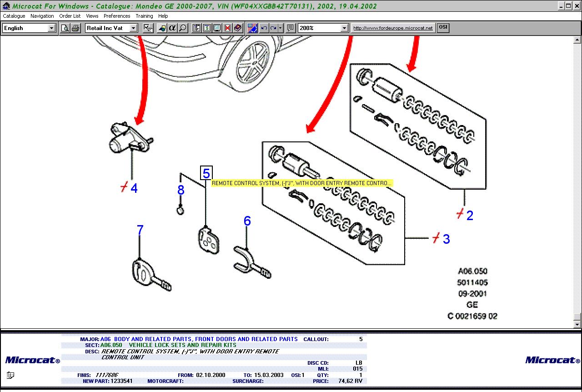The width and height of the screenshot is (582, 392).
Task: Open the Catalogue menu
Action: tap(14, 16)
